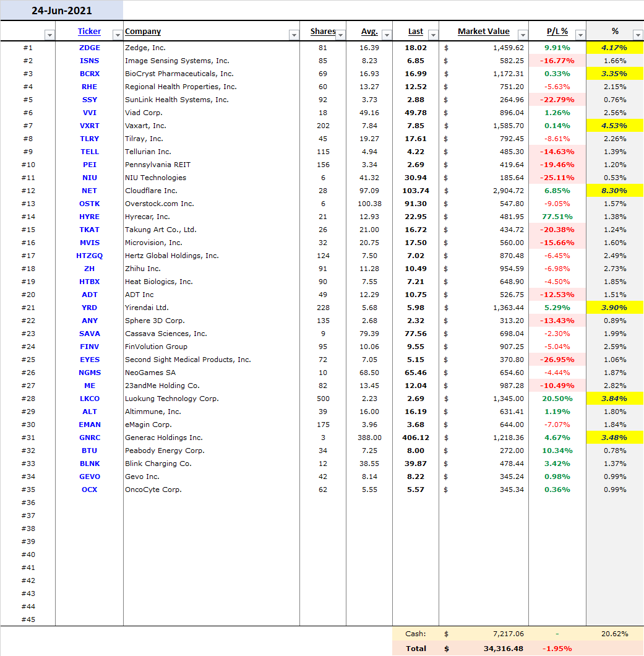Select the LKCO ticker cell
The image size is (644, 656).
(x=90, y=399)
